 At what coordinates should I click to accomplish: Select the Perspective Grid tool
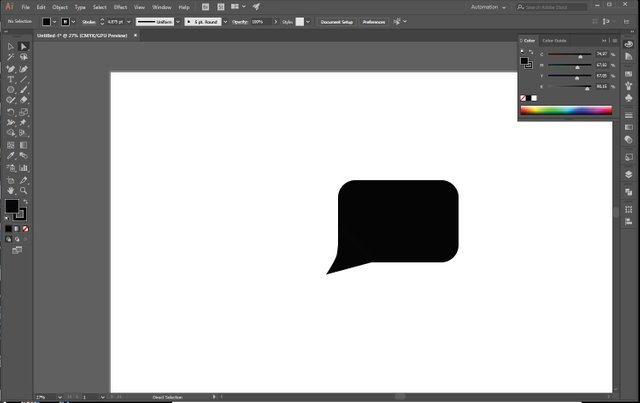[x=23, y=133]
